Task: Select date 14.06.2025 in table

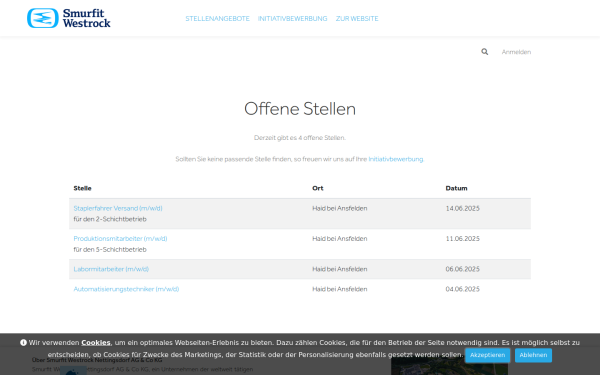Action: (462, 208)
